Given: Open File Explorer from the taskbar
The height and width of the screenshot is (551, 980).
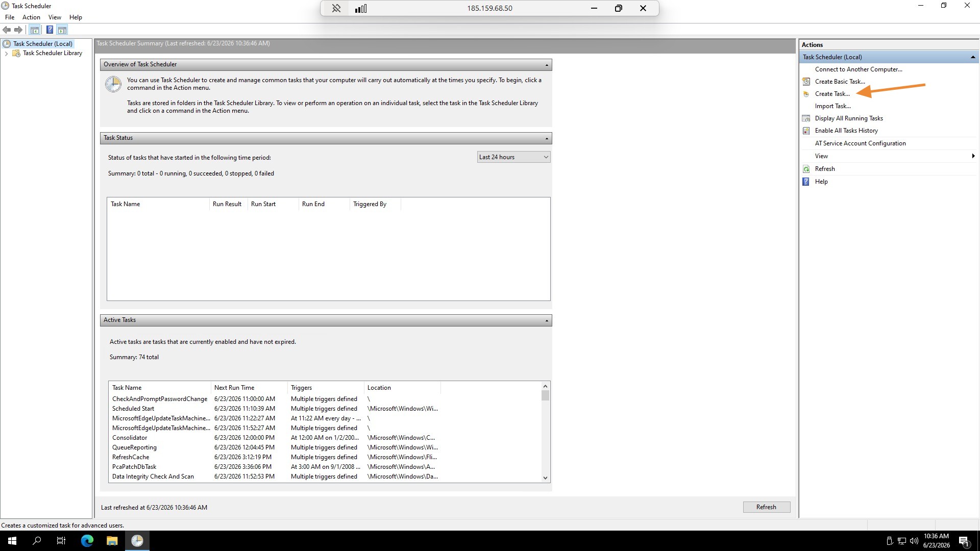Looking at the screenshot, I should tap(112, 541).
